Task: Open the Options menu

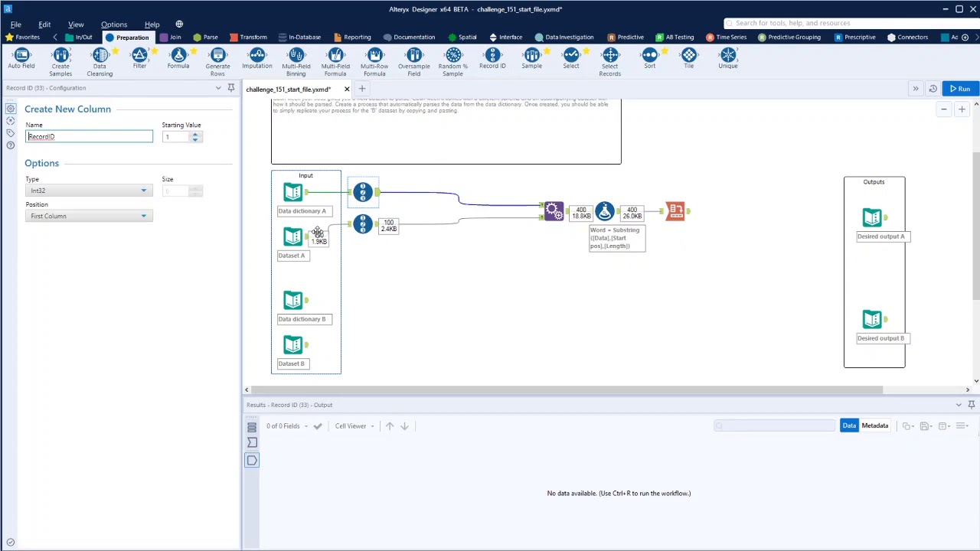Action: [x=114, y=24]
